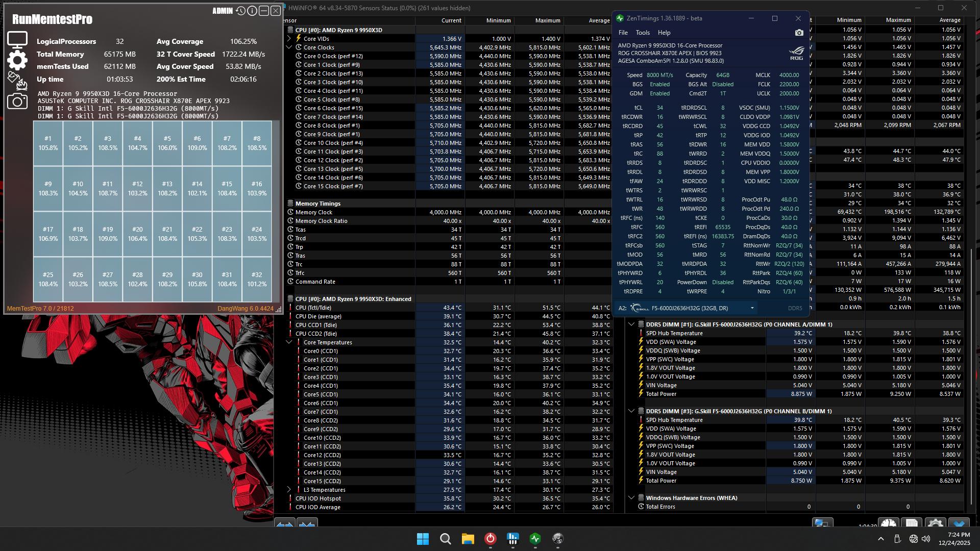Select the Minimum column header in left HWiNFO pane
The image size is (980, 551).
pyautogui.click(x=499, y=20)
